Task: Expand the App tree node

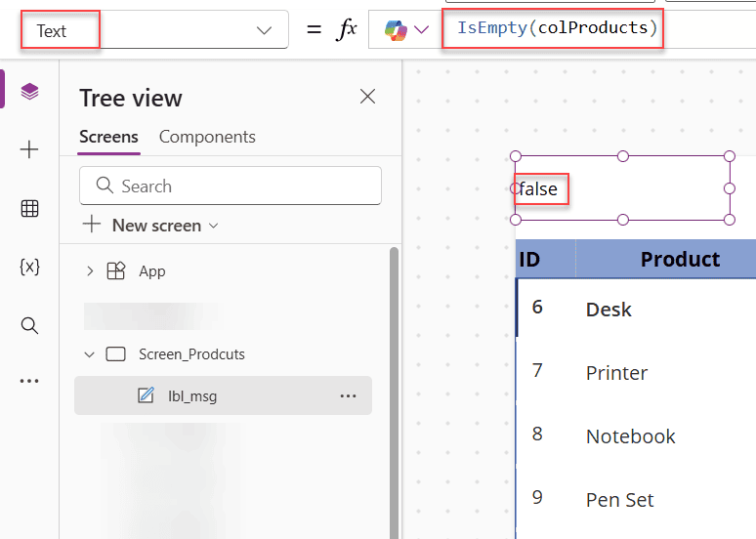Action: [x=90, y=270]
